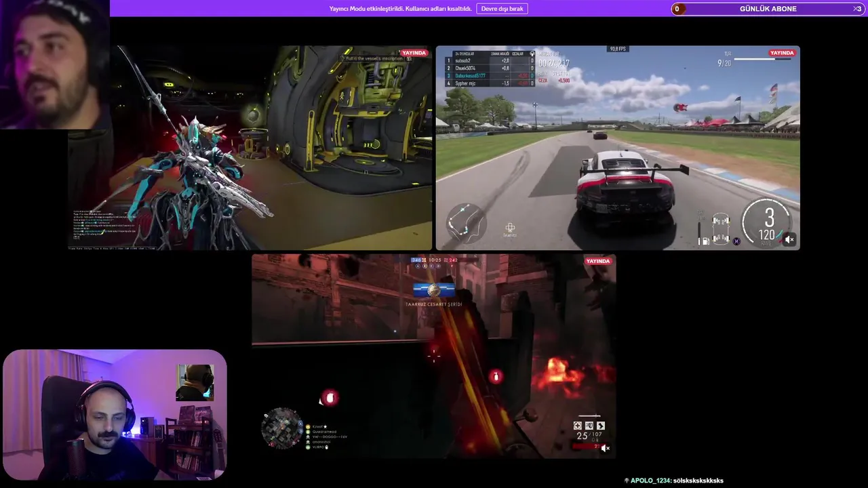Click the "x3" multiplier on goal bar
The width and height of the screenshot is (868, 488).
857,9
